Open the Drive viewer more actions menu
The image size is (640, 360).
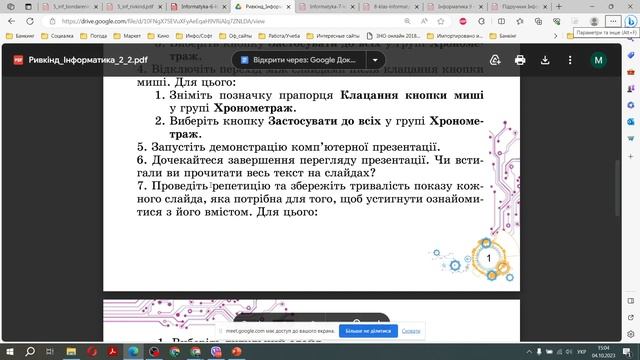(570, 60)
